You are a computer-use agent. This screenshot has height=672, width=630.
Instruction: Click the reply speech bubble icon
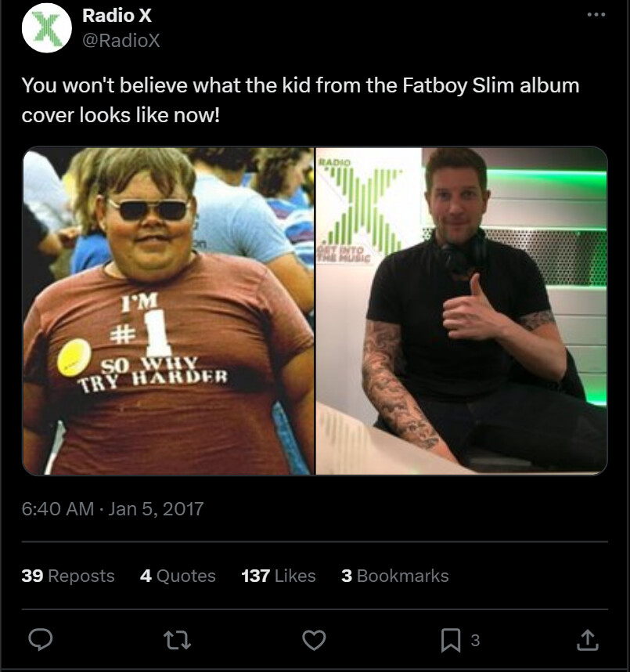coord(40,640)
